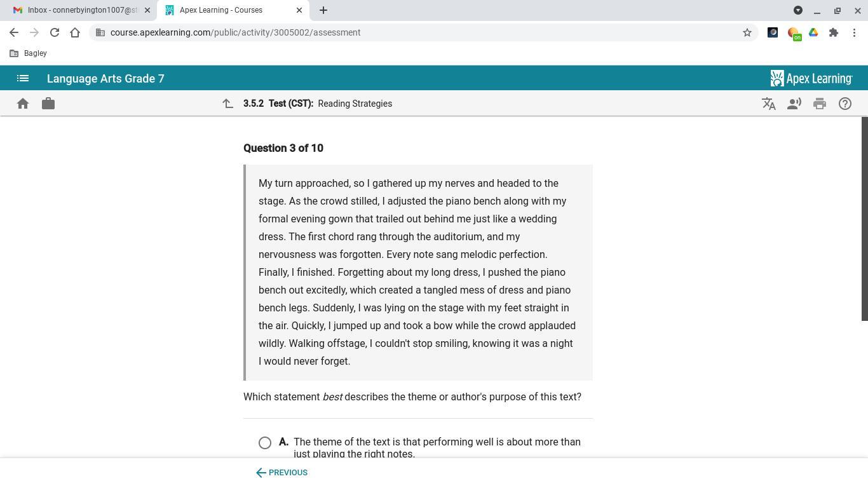Image resolution: width=868 pixels, height=488 pixels.
Task: Click the extension icon with green "on" badge
Action: tap(794, 33)
